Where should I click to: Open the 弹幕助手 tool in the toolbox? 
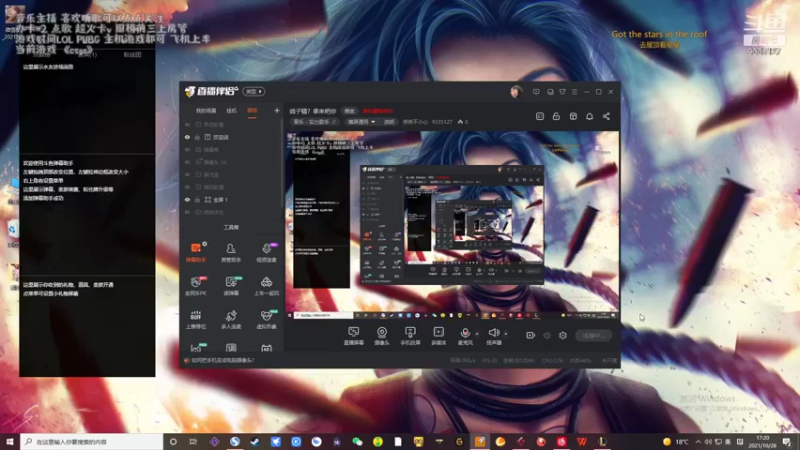195,252
